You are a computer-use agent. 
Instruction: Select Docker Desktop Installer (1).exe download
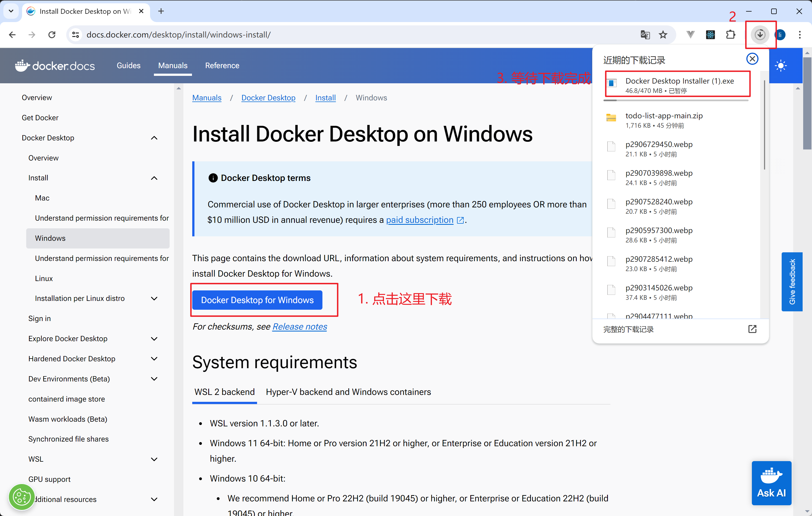(x=677, y=85)
